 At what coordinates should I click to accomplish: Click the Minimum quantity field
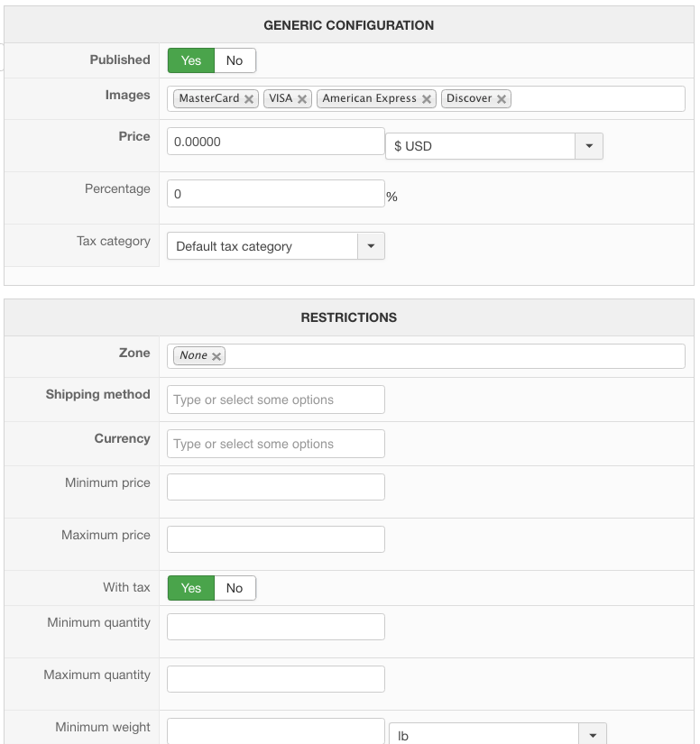[x=276, y=627]
